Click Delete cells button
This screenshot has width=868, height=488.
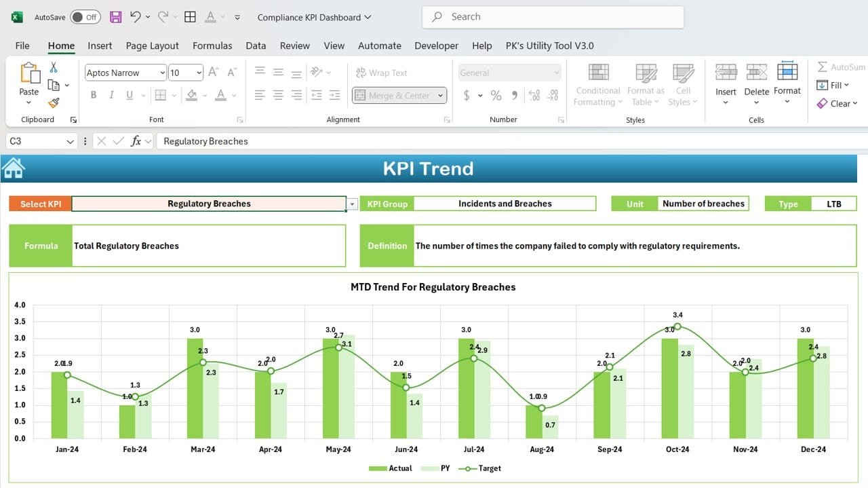click(756, 84)
